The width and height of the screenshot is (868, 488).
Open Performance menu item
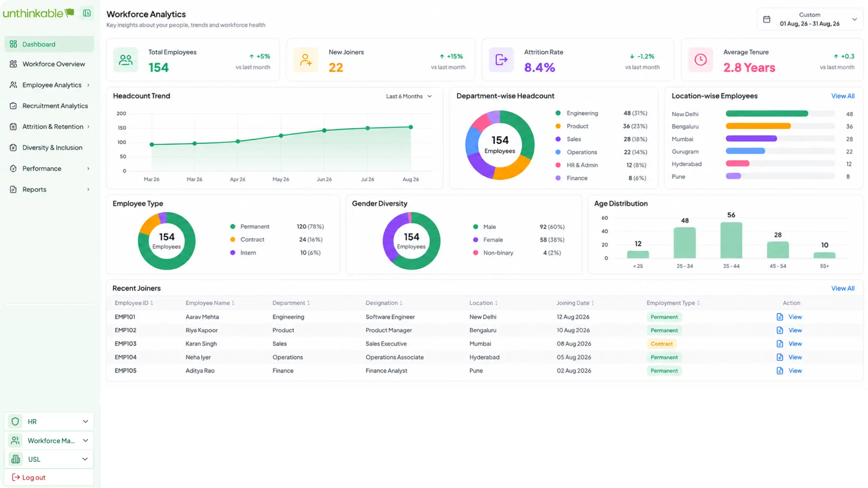(x=49, y=169)
